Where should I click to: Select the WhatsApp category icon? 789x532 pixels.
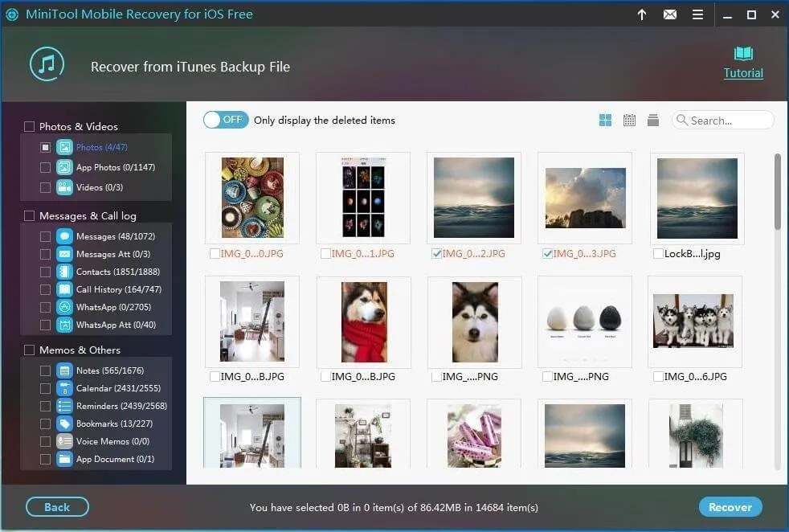pos(64,307)
